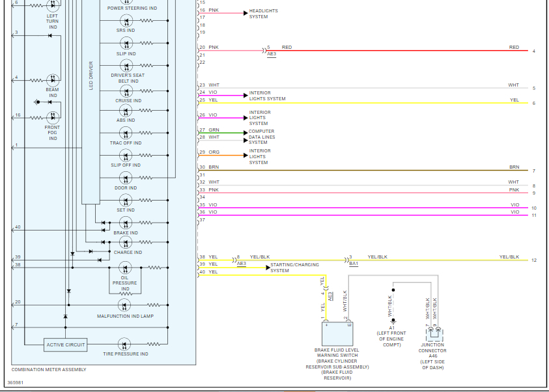Select the BEAM IND LED symbol
The height and width of the screenshot is (392, 549).
tap(53, 79)
